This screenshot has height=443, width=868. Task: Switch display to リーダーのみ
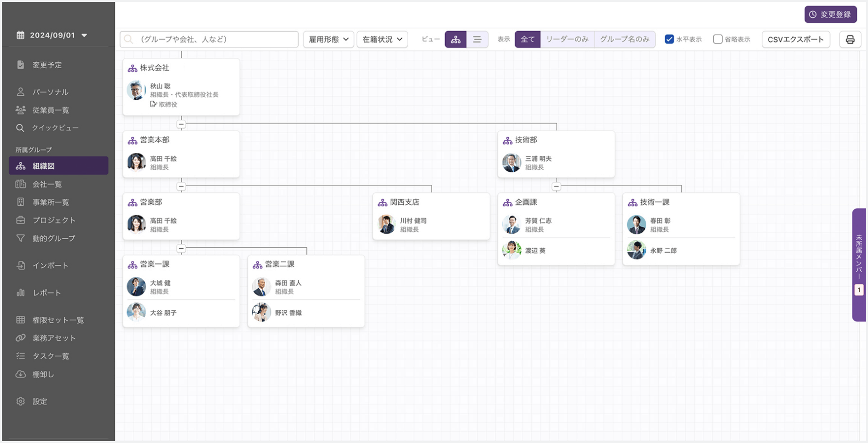point(567,39)
